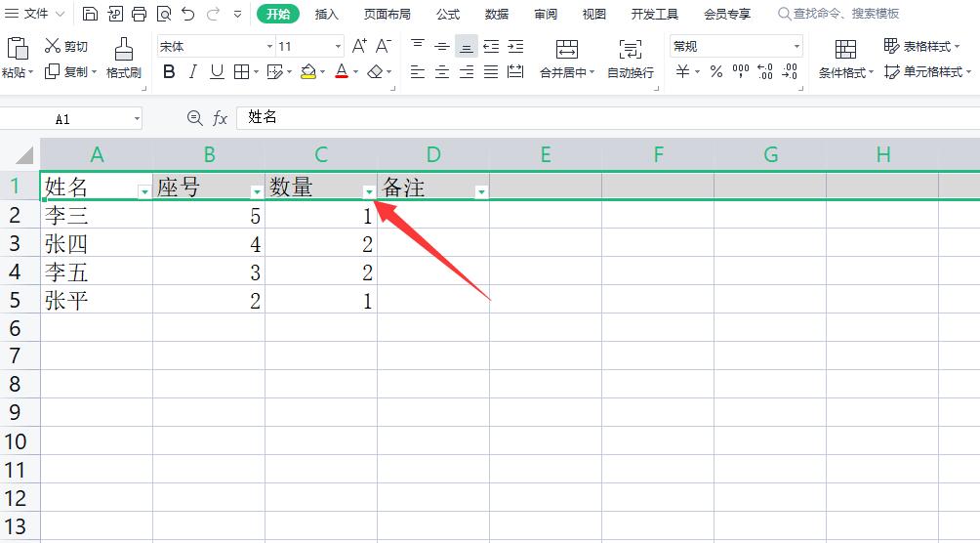980x543 pixels.
Task: Click the Print icon
Action: [139, 14]
